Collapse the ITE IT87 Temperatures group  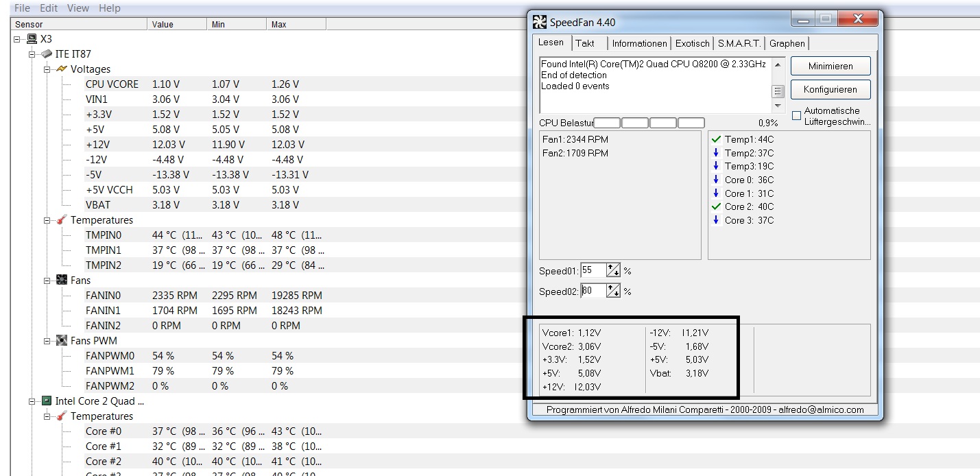click(x=47, y=220)
